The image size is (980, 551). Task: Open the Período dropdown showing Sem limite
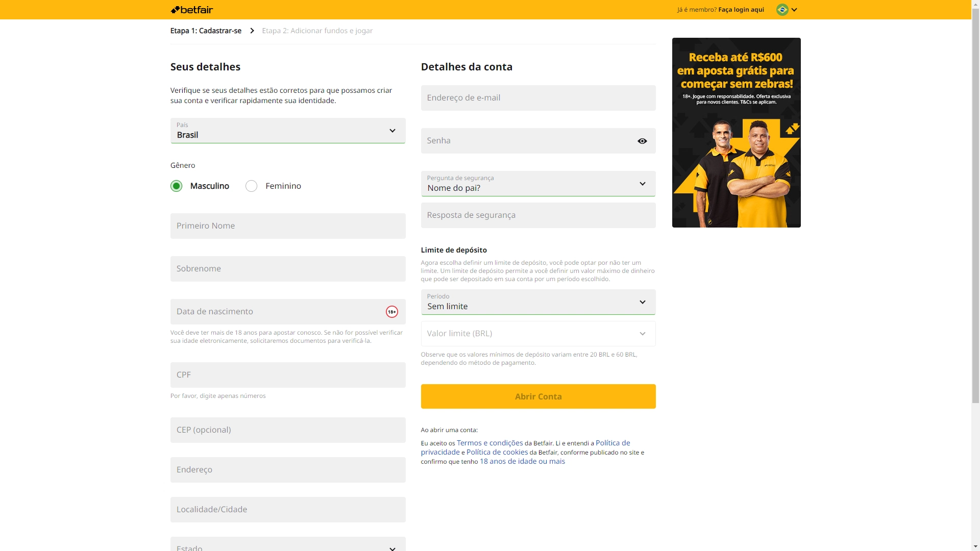(538, 302)
